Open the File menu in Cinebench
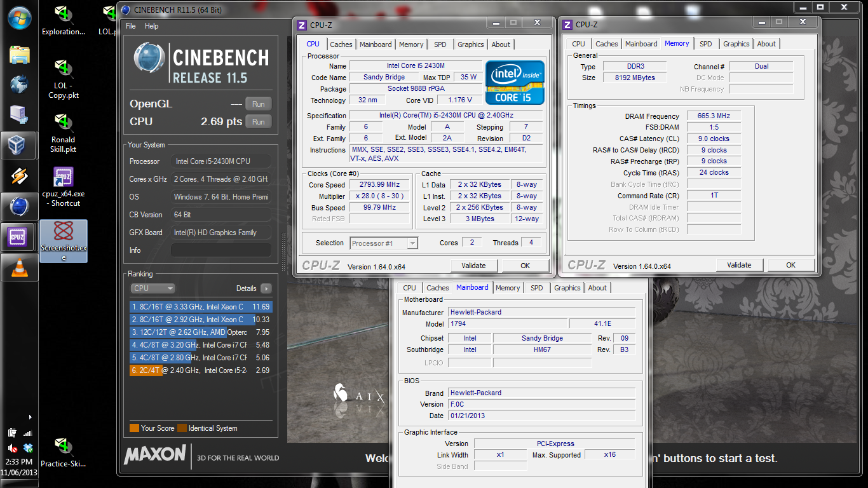Image resolution: width=868 pixels, height=488 pixels. (x=131, y=26)
